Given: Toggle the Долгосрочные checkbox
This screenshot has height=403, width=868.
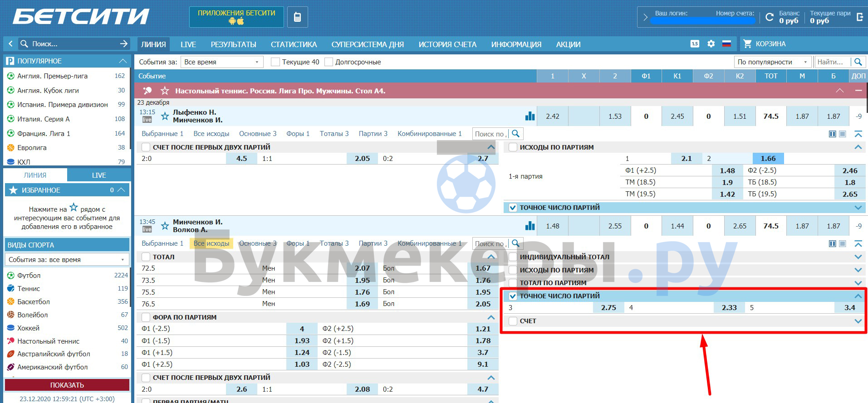Looking at the screenshot, I should point(329,62).
